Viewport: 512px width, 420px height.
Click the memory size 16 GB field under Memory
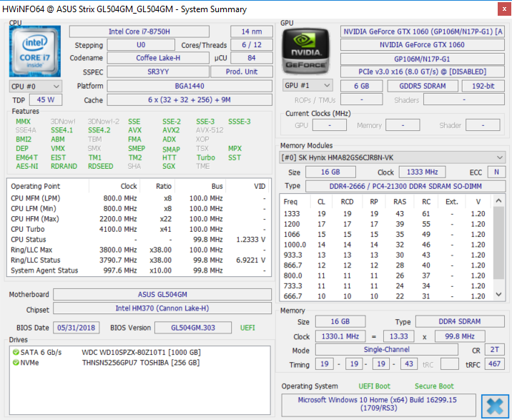[340, 322]
